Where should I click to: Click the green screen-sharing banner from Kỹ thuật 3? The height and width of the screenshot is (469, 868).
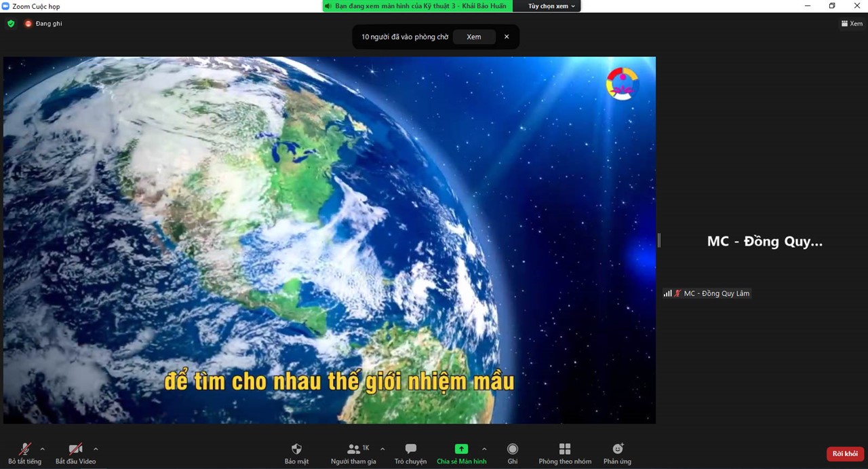click(x=416, y=6)
